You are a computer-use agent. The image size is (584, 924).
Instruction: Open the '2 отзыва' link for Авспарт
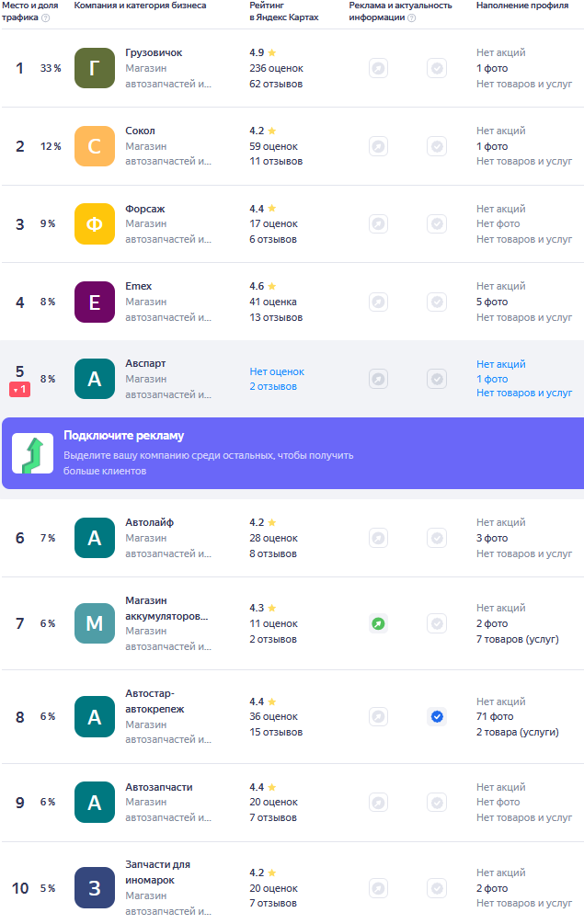tap(273, 386)
